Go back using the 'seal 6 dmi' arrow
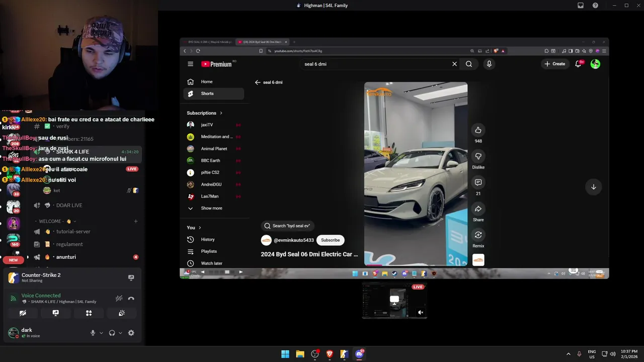 coord(258,82)
